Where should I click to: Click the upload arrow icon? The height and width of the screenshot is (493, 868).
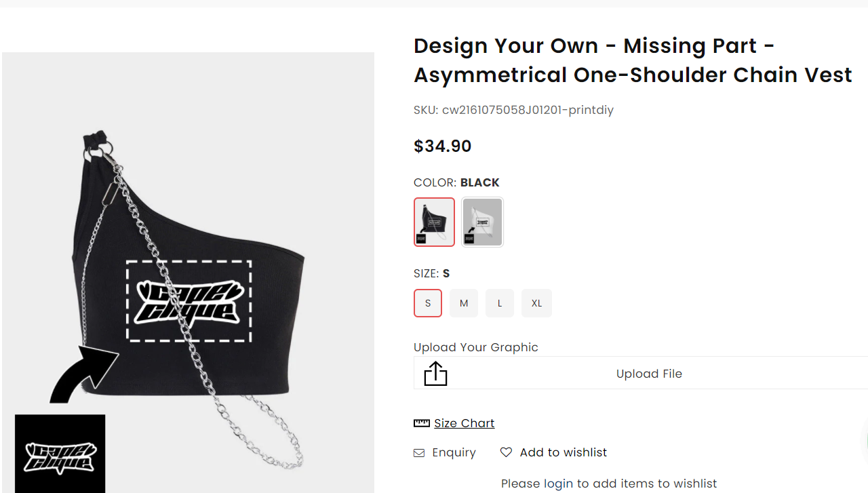pos(435,373)
